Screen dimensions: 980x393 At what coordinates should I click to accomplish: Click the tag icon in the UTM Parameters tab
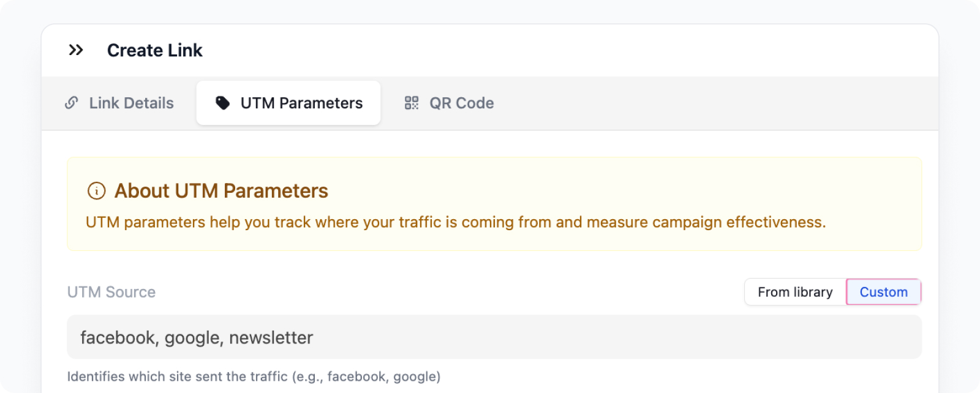point(223,103)
